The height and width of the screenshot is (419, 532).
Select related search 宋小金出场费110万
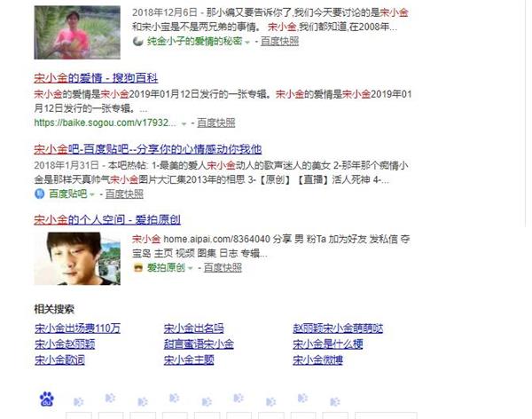click(77, 328)
